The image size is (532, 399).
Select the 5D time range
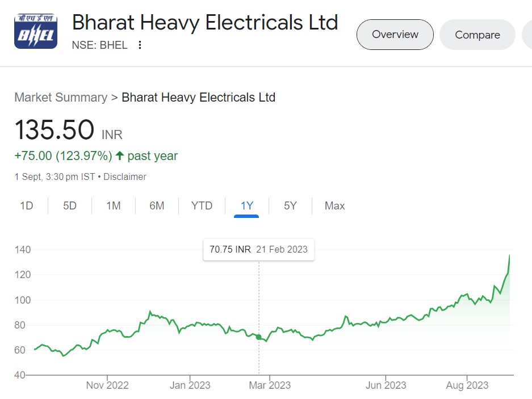coord(70,206)
